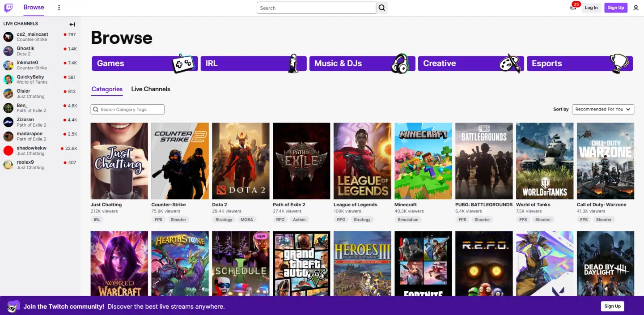644x315 pixels.
Task: Click cs2_maincast channel avatar
Action: click(x=8, y=37)
